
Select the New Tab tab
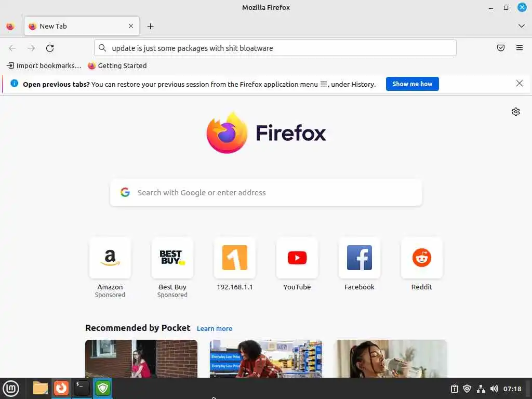(x=82, y=26)
